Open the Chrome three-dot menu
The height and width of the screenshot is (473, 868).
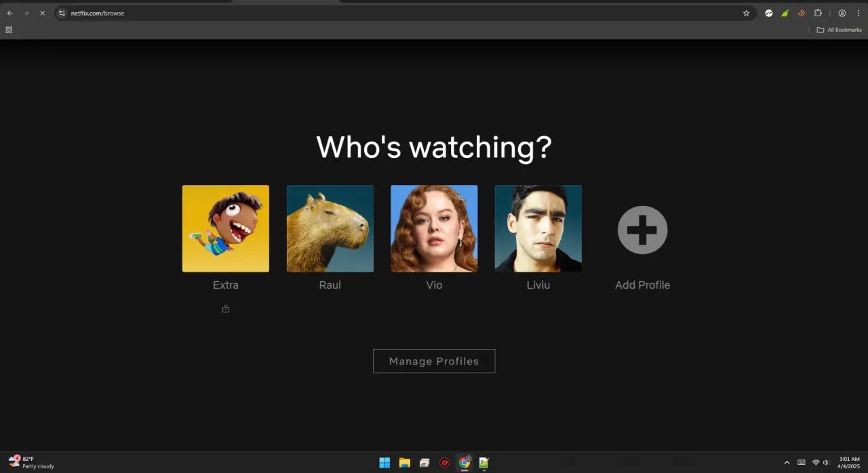click(859, 13)
